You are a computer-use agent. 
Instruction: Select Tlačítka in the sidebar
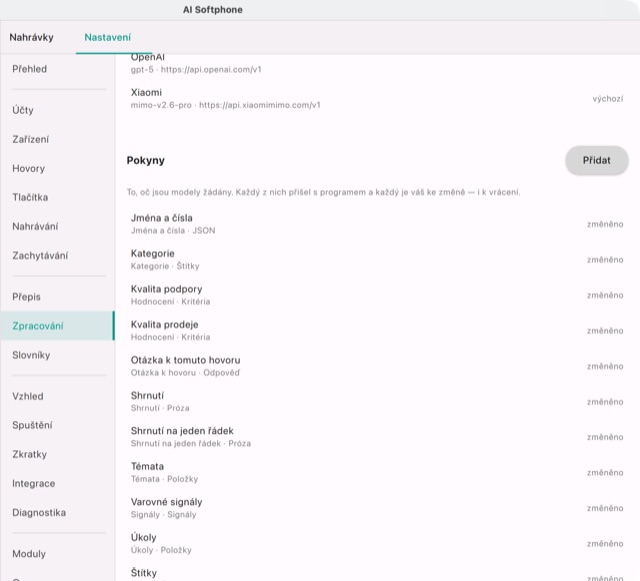(57, 197)
